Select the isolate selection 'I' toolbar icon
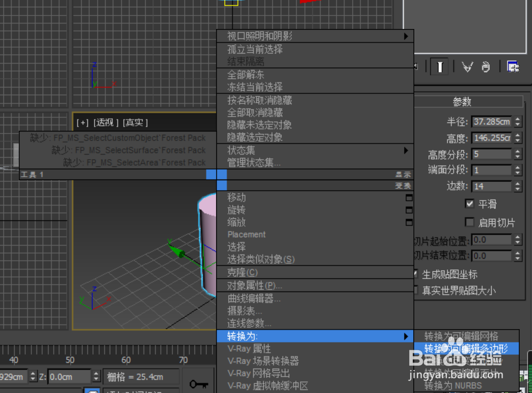The width and height of the screenshot is (532, 393). (439, 67)
